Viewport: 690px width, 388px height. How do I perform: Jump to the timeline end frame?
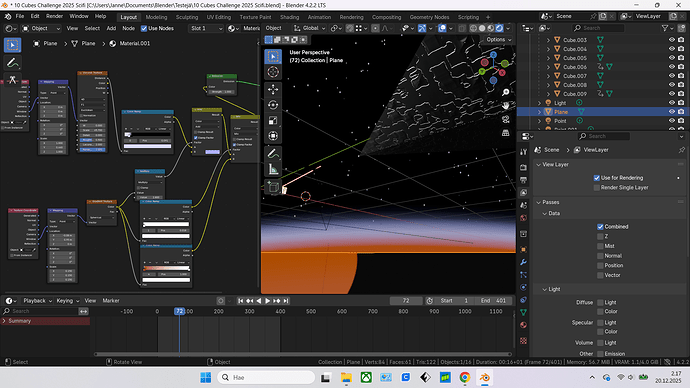(286, 301)
